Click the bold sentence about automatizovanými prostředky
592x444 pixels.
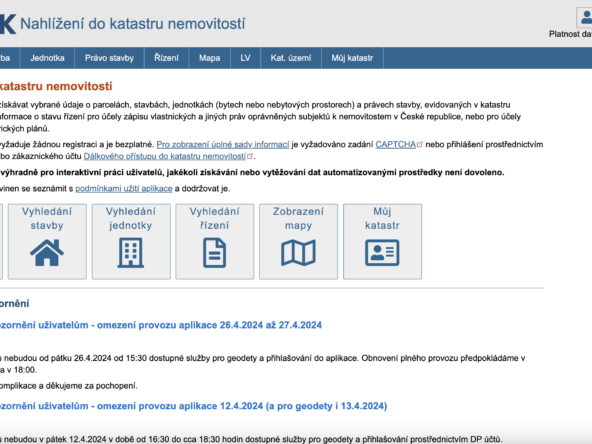pyautogui.click(x=252, y=173)
